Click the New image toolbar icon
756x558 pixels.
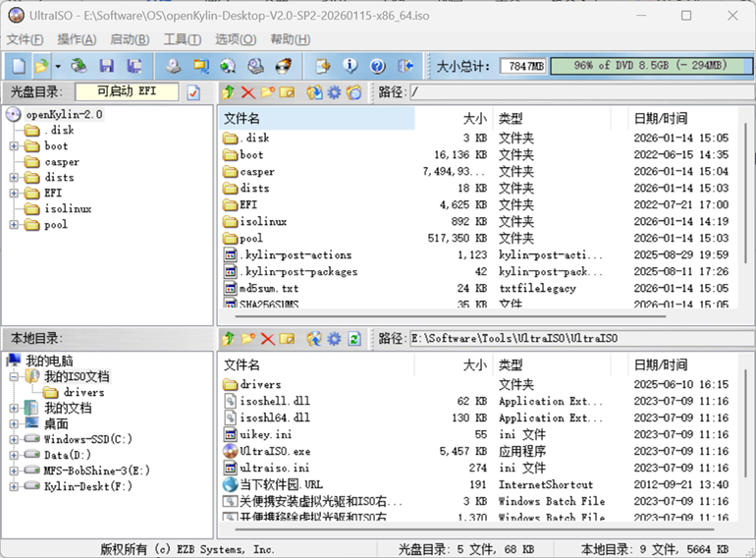coord(19,66)
